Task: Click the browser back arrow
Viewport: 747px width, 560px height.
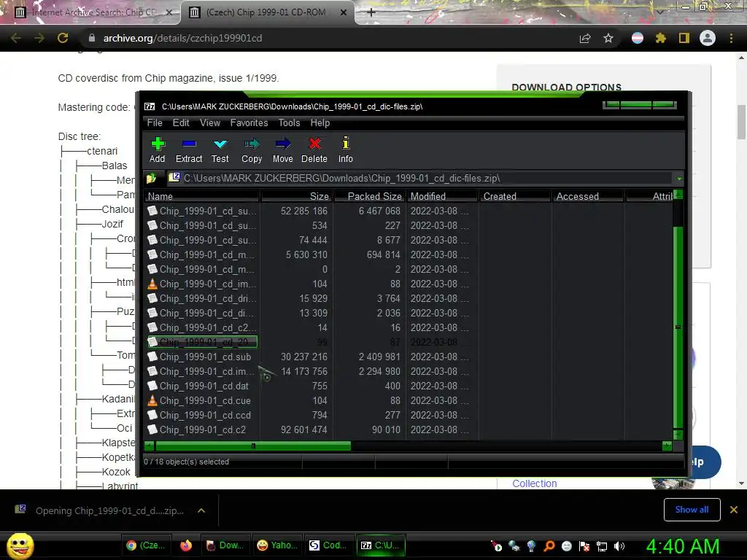Action: point(16,38)
